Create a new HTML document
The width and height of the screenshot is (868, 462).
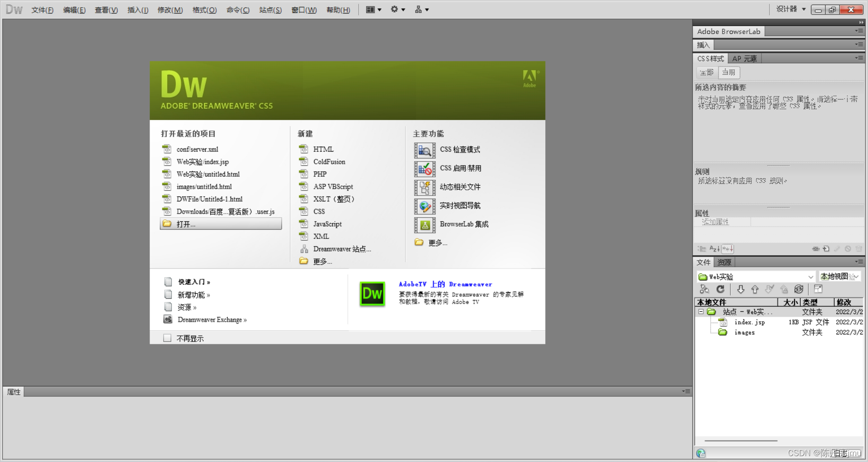tap(323, 149)
